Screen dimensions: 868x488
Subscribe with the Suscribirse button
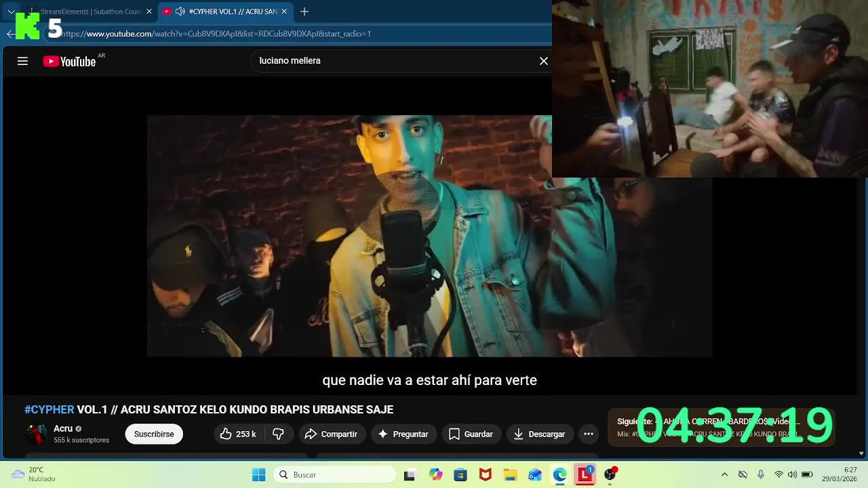point(154,434)
